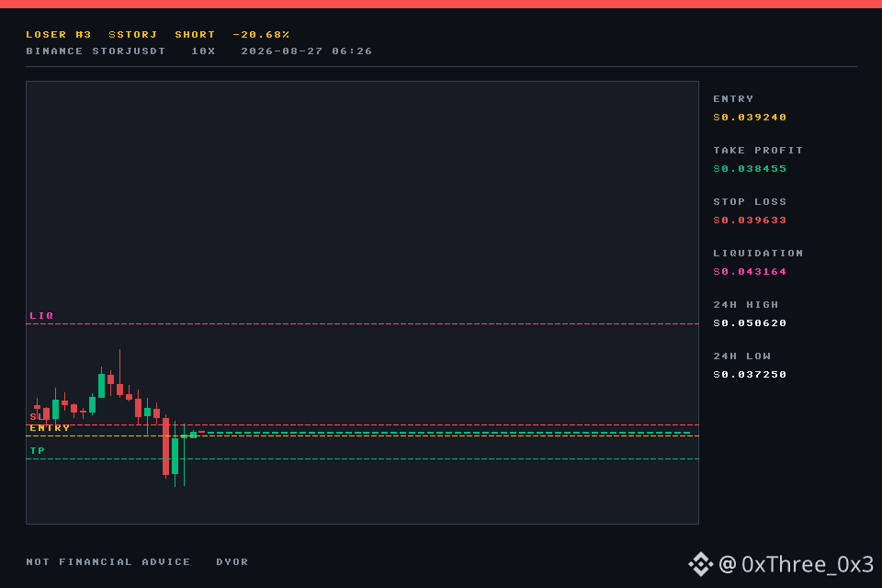Click the STOP LOSS heading

pos(750,202)
